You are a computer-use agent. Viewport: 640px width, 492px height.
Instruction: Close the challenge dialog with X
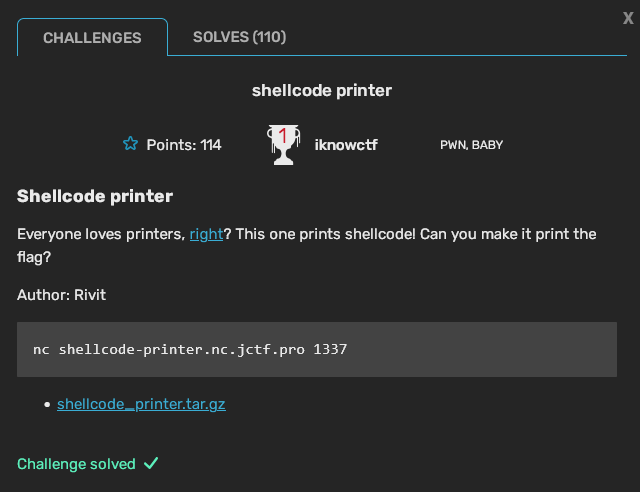[x=627, y=17]
